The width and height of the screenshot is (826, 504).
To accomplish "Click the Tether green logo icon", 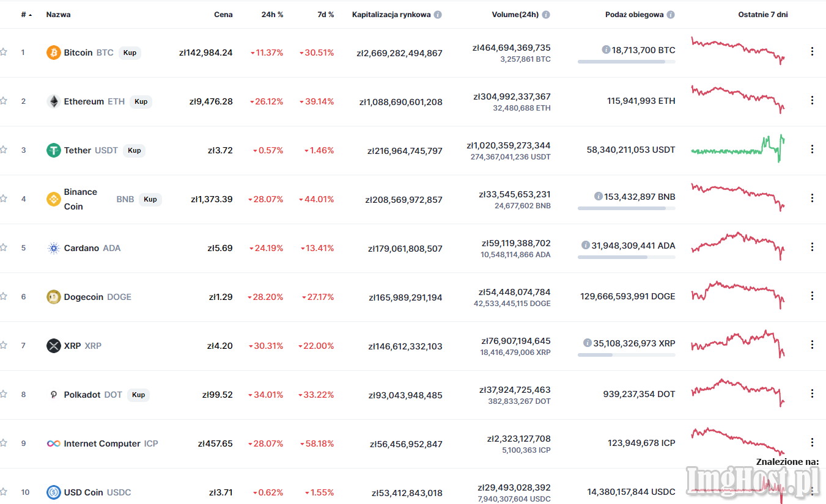I will (x=54, y=150).
